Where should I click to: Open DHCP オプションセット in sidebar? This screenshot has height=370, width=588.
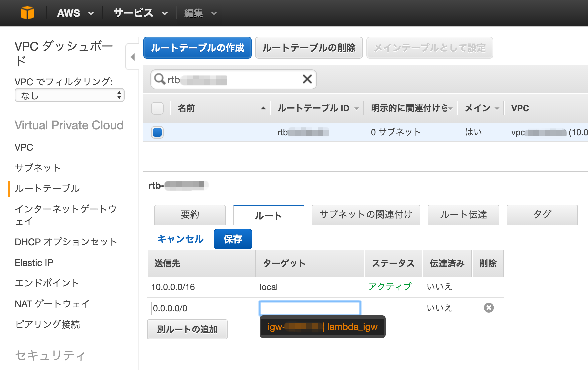click(66, 242)
